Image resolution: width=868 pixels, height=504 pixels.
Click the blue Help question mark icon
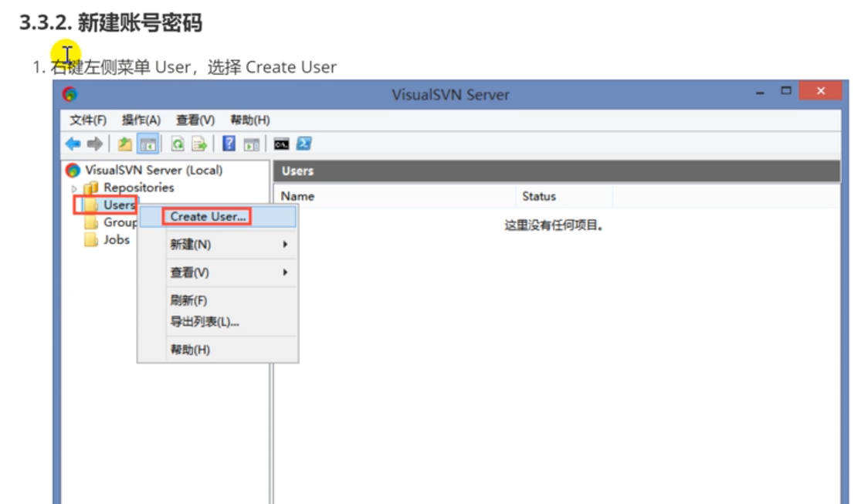pyautogui.click(x=229, y=144)
